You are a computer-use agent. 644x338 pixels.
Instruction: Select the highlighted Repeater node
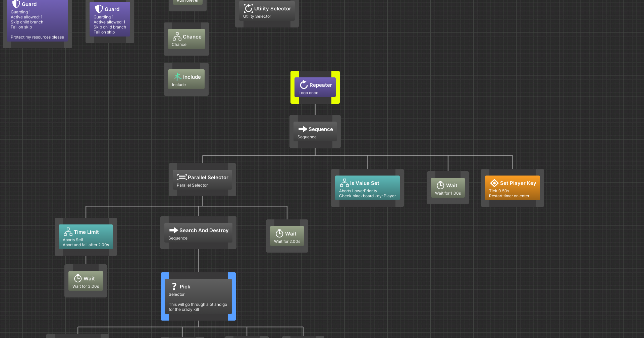(x=315, y=87)
